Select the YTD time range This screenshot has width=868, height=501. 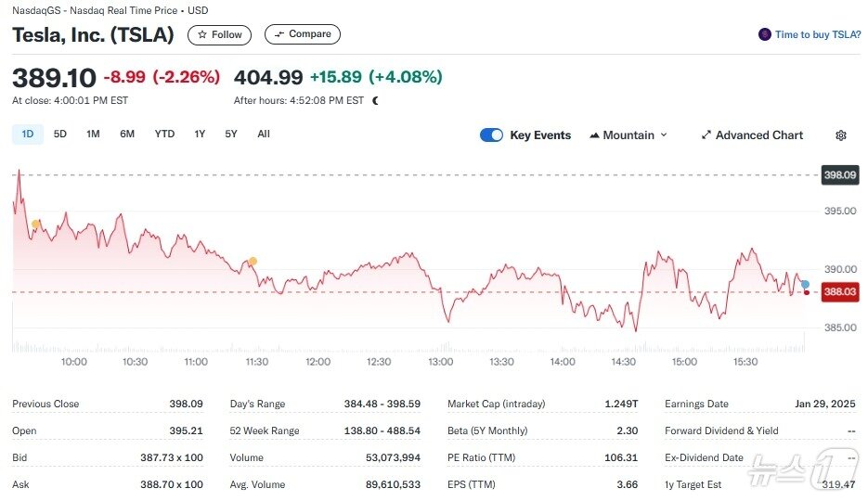click(x=164, y=134)
